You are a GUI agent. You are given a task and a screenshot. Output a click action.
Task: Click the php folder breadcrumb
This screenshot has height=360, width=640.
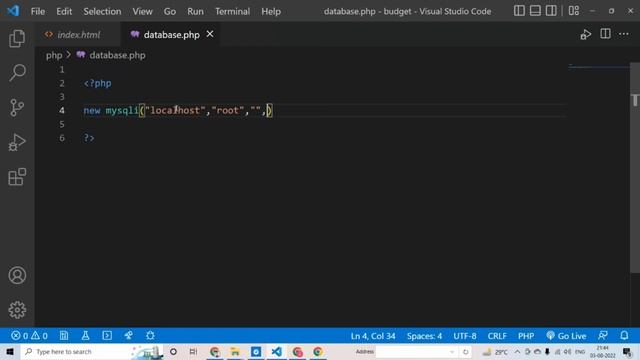pyautogui.click(x=54, y=55)
